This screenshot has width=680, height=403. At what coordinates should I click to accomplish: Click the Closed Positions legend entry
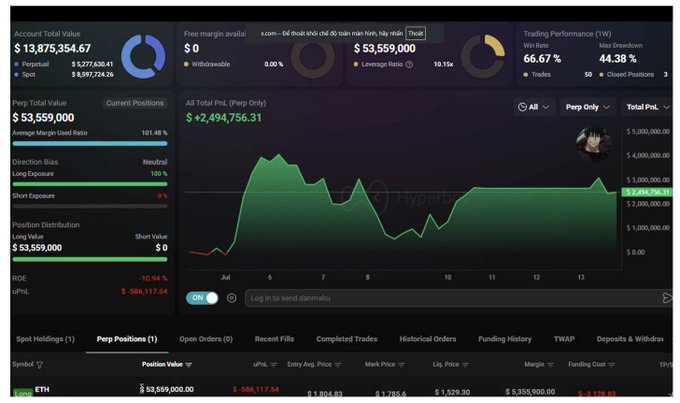point(630,75)
